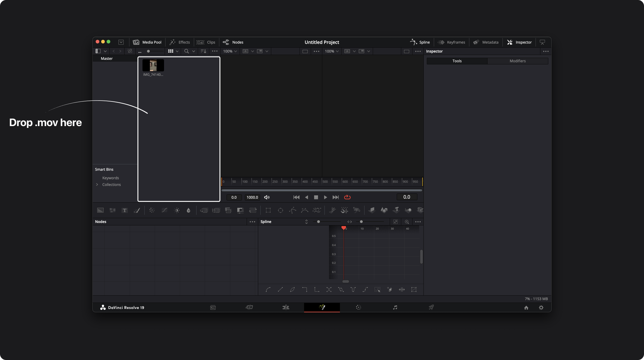Screen dimensions: 644x360
Task: Open left viewer 100% zoom dropdown
Action: (230, 51)
